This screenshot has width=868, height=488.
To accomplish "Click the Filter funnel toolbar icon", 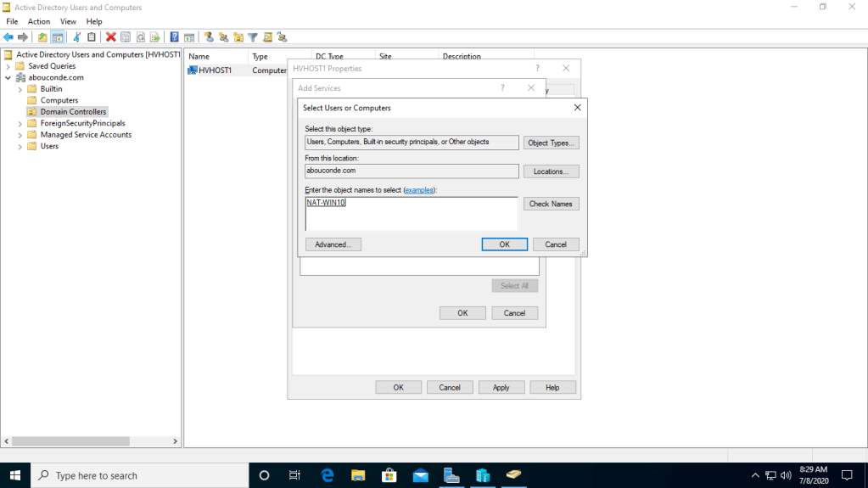I will tap(253, 37).
